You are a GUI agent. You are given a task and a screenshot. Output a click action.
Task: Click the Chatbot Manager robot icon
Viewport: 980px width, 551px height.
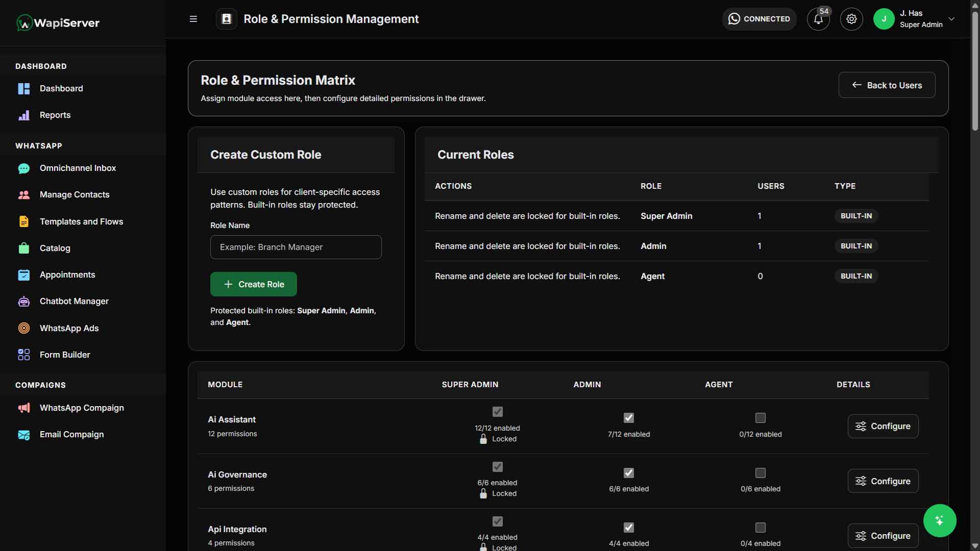click(x=24, y=302)
